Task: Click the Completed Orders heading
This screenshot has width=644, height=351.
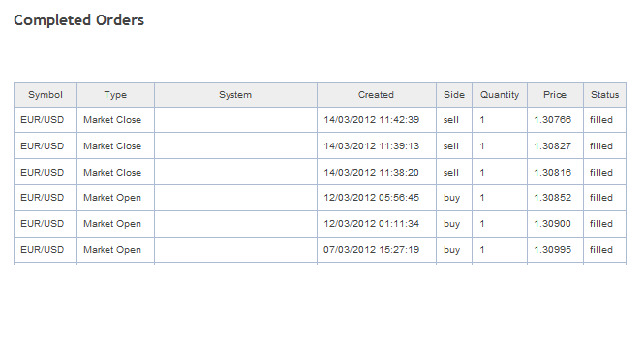Action: click(78, 20)
